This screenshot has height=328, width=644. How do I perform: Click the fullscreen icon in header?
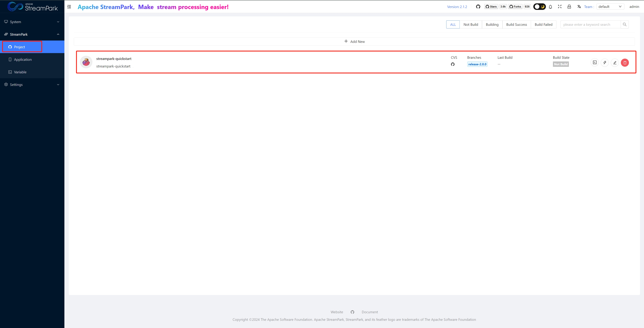(559, 7)
